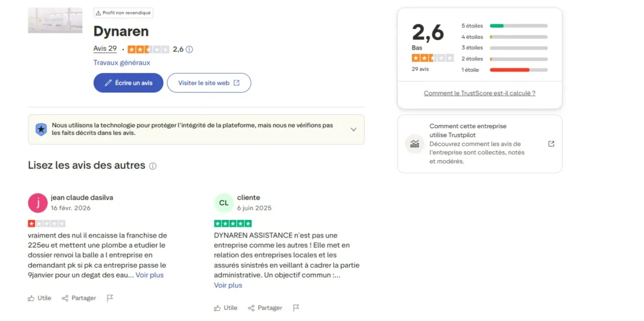This screenshot has height=321, width=644.
Task: Share jean claude dasilva's review via Partager
Action: 79,298
